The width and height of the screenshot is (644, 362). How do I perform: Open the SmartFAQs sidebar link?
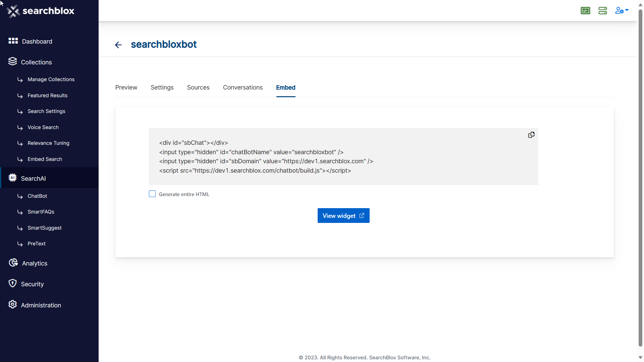pos(41,212)
